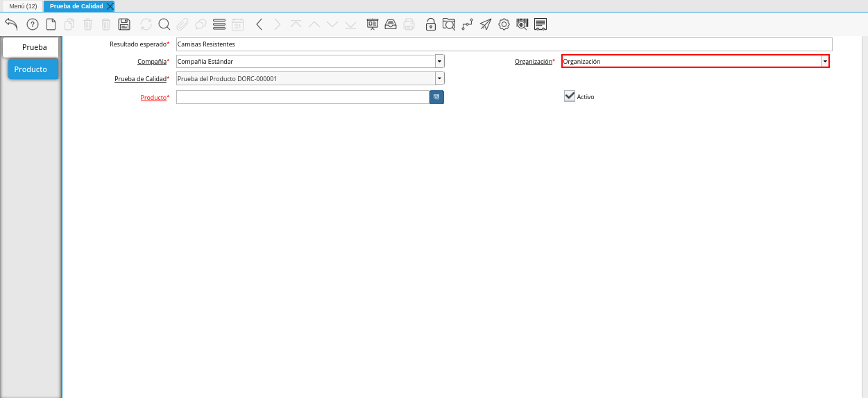Jump to the last record icon
Image resolution: width=868 pixels, height=398 pixels.
pyautogui.click(x=350, y=24)
